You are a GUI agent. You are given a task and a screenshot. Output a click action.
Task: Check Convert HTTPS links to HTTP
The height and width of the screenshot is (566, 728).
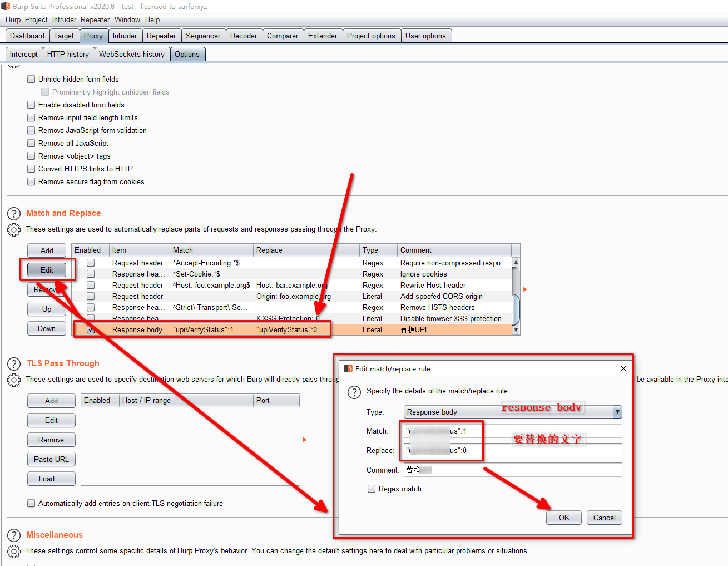click(x=31, y=169)
